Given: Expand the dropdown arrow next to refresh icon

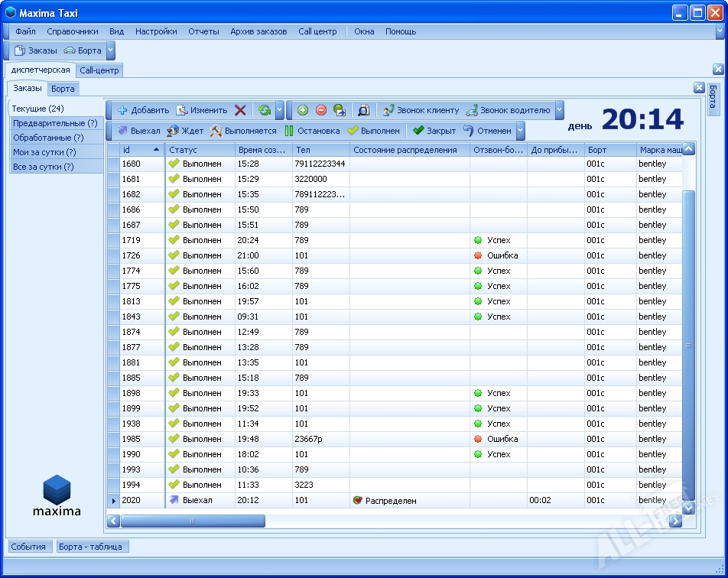Looking at the screenshot, I should pyautogui.click(x=280, y=110).
